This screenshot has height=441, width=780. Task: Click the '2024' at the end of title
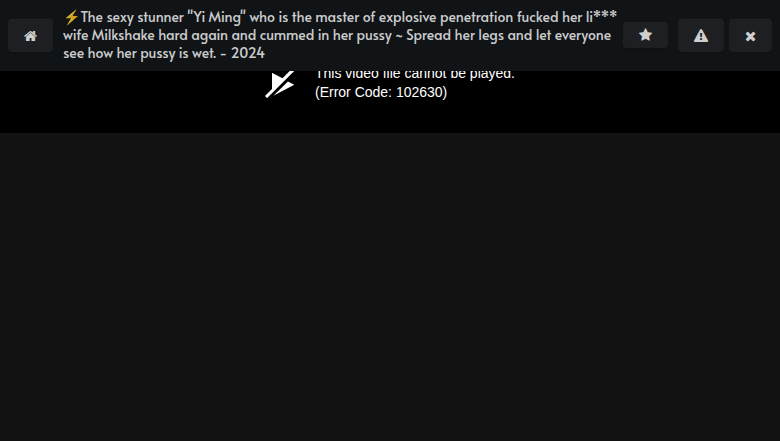(x=248, y=53)
